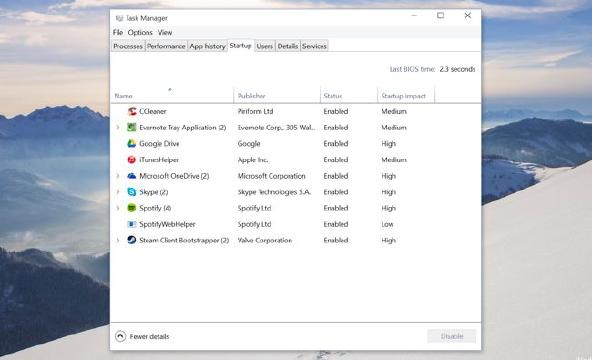Click the Steam Client Bootstrapper icon

point(132,240)
